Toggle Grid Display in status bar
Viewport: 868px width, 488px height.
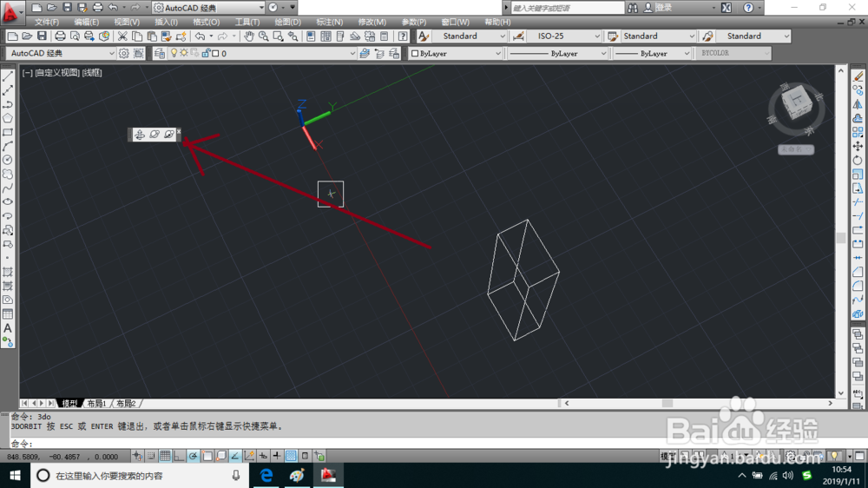tap(165, 456)
